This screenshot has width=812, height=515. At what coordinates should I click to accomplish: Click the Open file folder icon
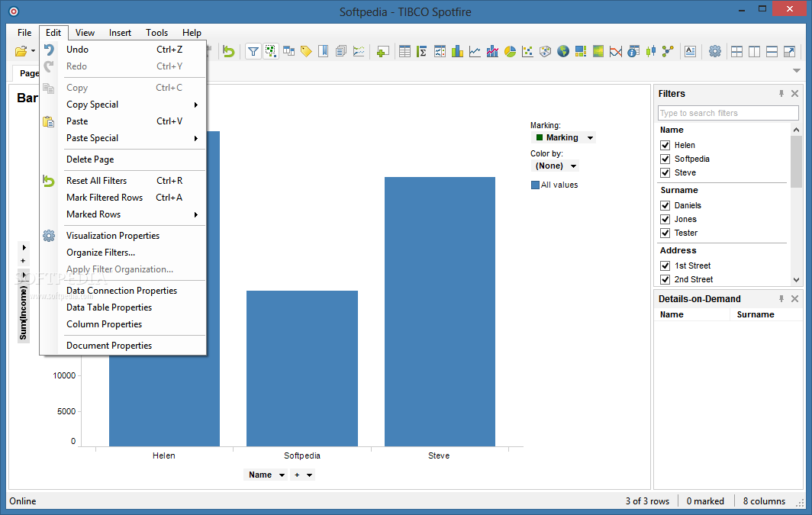tap(21, 51)
